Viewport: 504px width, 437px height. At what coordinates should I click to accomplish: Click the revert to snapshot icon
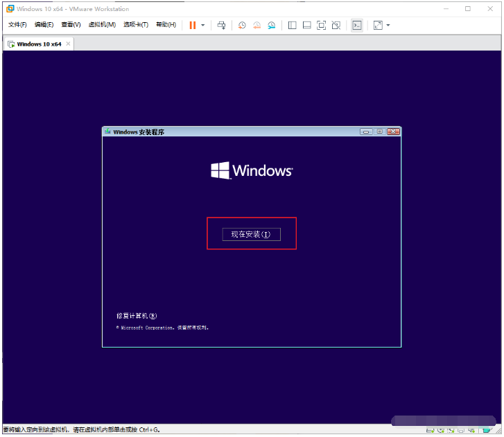tap(257, 25)
